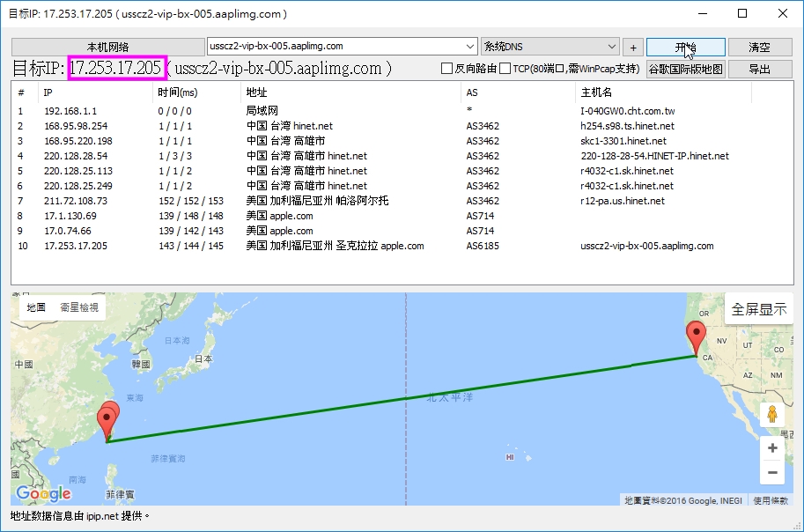Screen dimensions: 804x532
Task: Select the hop with IP 192.168.1.1
Action: 70,111
